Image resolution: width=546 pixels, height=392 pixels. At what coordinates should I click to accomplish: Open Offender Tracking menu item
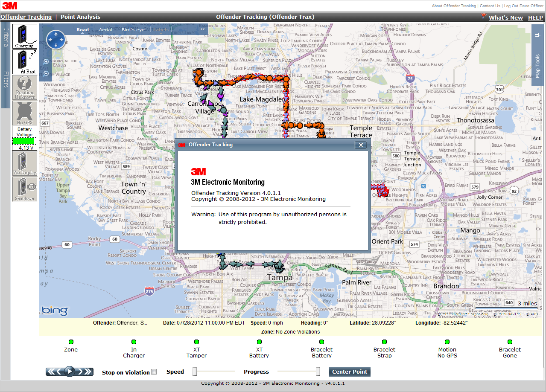coord(26,17)
